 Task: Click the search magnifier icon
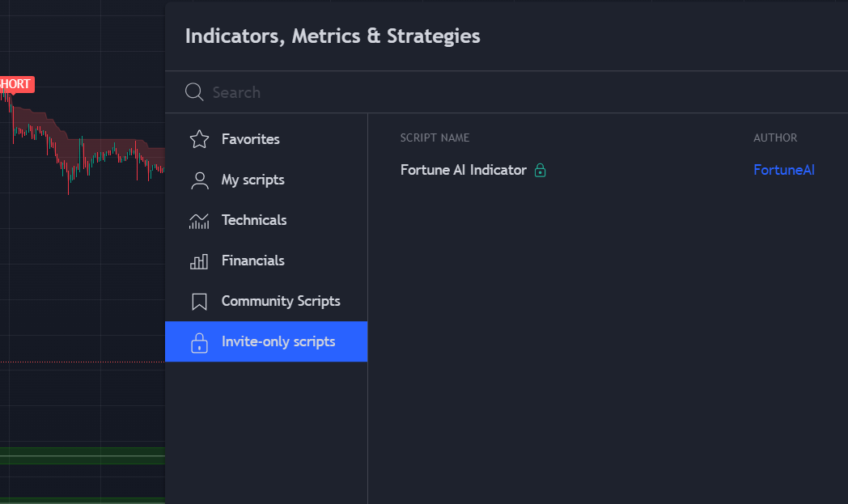point(194,92)
